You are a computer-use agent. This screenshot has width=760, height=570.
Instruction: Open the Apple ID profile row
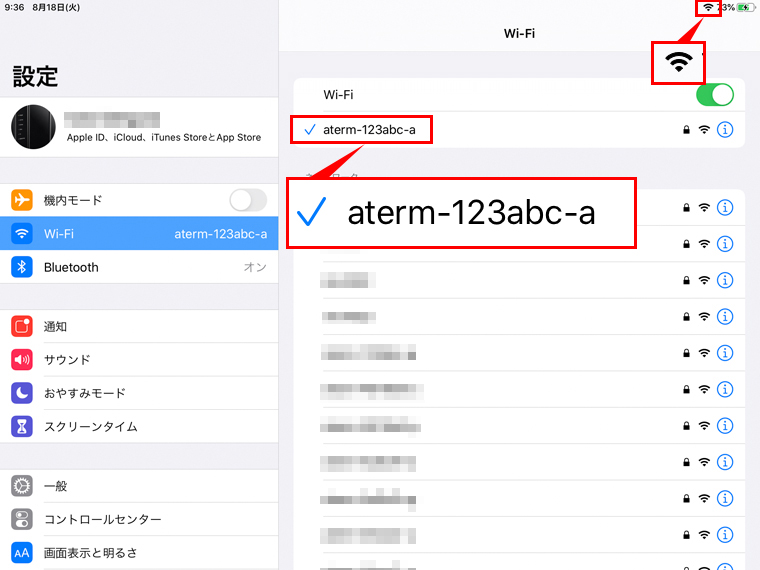pos(160,128)
